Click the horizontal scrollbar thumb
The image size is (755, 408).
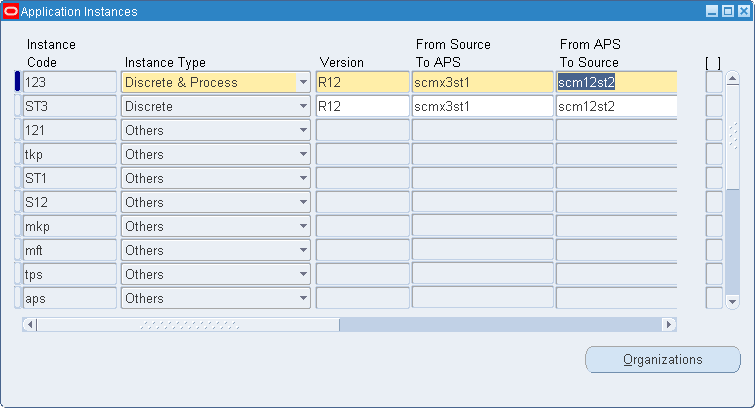(x=188, y=325)
